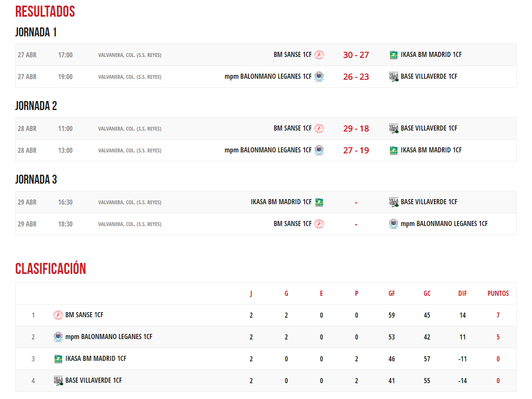This screenshot has height=399, width=532.
Task: Click the Clasificación section title
Action: click(51, 268)
